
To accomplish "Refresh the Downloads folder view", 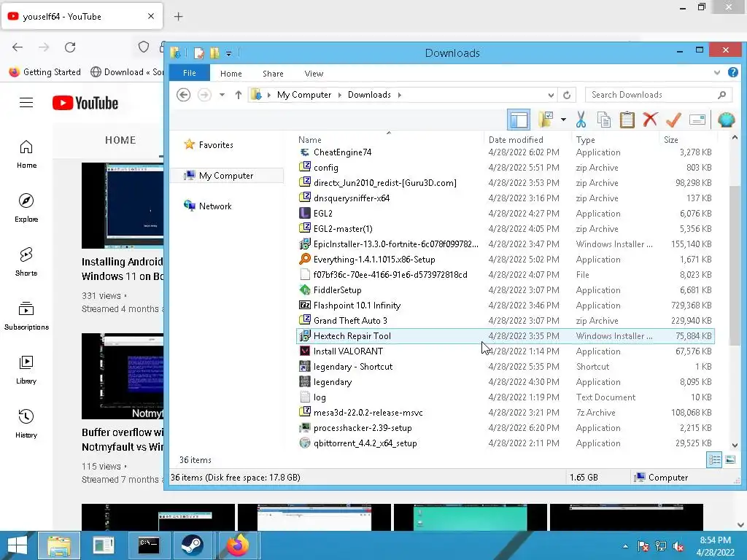I will (x=566, y=95).
